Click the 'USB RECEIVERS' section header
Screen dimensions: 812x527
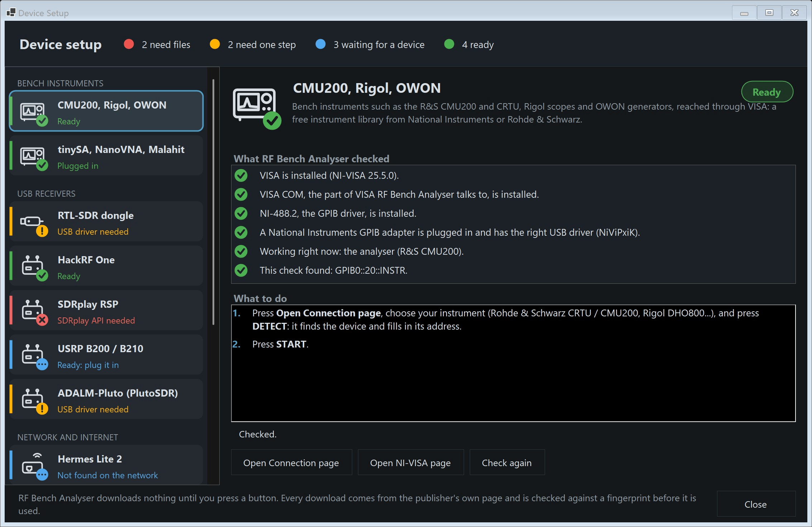(46, 193)
